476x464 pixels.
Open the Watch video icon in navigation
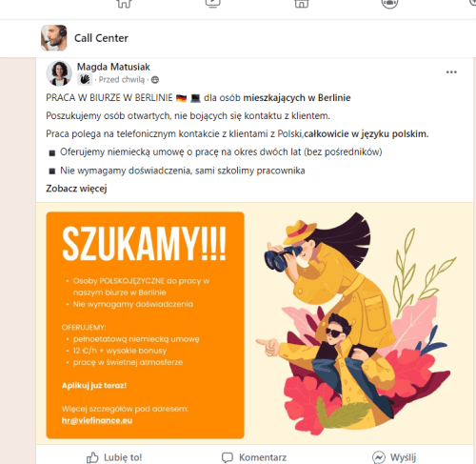(x=212, y=3)
